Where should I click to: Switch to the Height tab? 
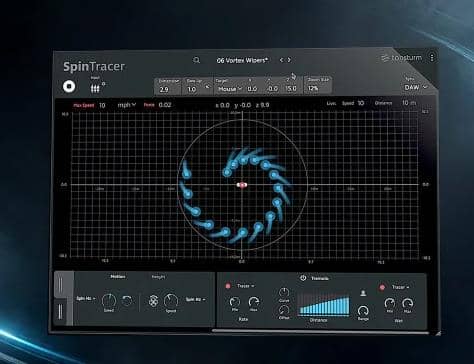pyautogui.click(x=158, y=277)
